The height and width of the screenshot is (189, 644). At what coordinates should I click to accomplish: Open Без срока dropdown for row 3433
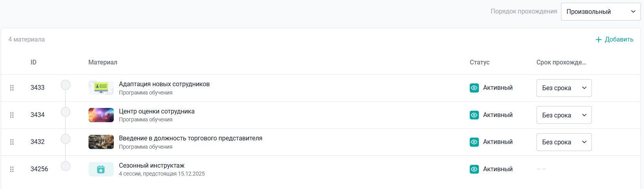tap(564, 88)
